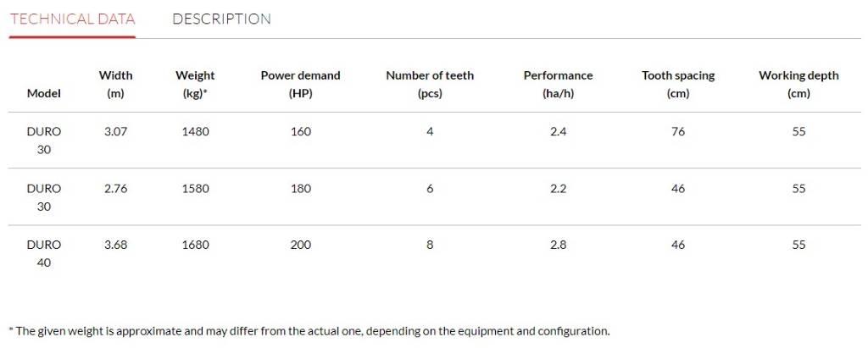The width and height of the screenshot is (868, 348).
Task: Click the approximate weight footnote text
Action: (x=309, y=331)
